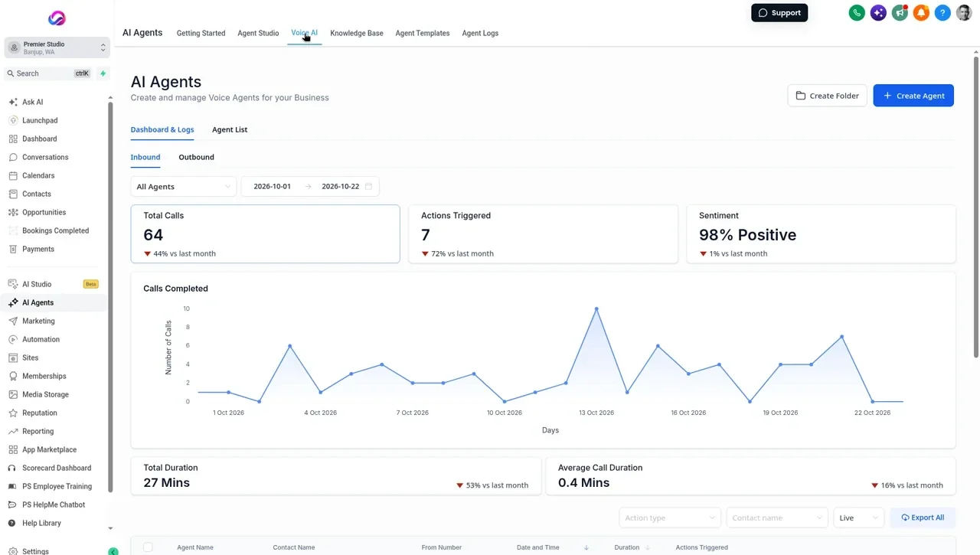Viewport: 980px width, 555px height.
Task: Click the sidebar Search field
Action: [49, 73]
